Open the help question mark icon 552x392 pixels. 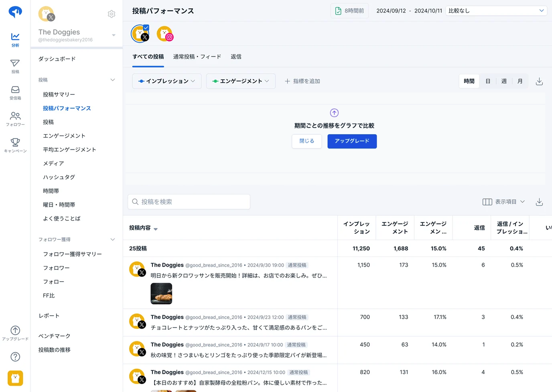(x=15, y=357)
